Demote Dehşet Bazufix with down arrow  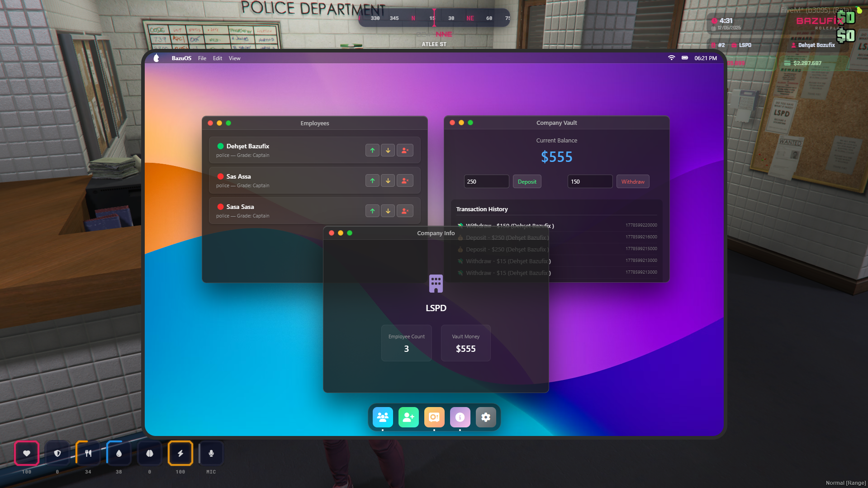388,150
